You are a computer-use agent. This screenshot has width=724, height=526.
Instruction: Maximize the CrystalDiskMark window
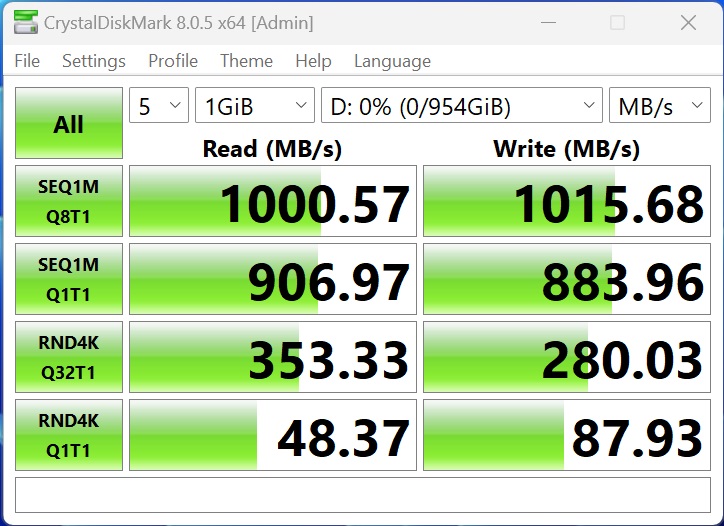coord(617,22)
